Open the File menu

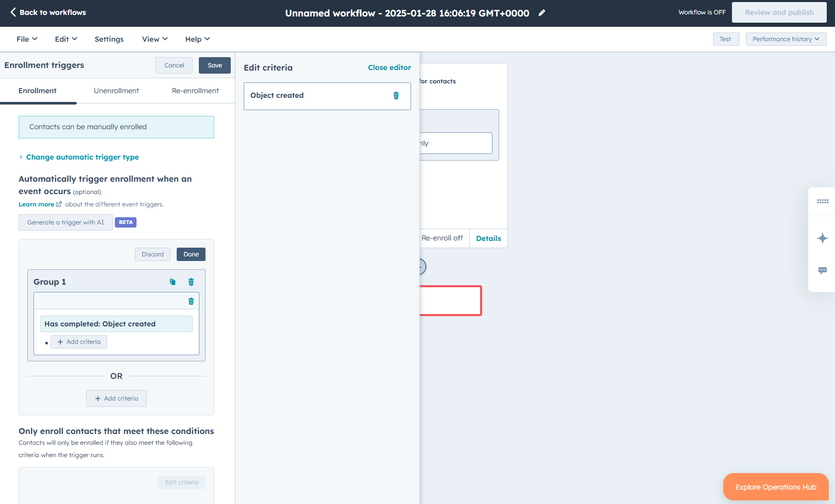[27, 39]
